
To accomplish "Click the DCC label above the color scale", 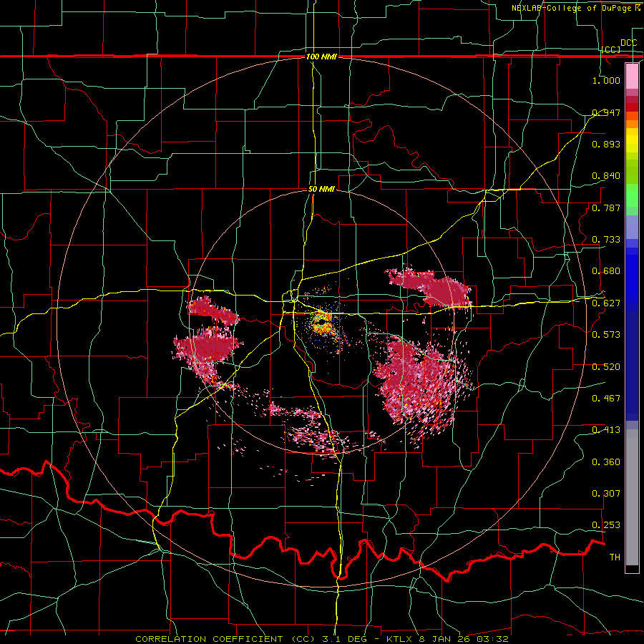I will click(628, 43).
